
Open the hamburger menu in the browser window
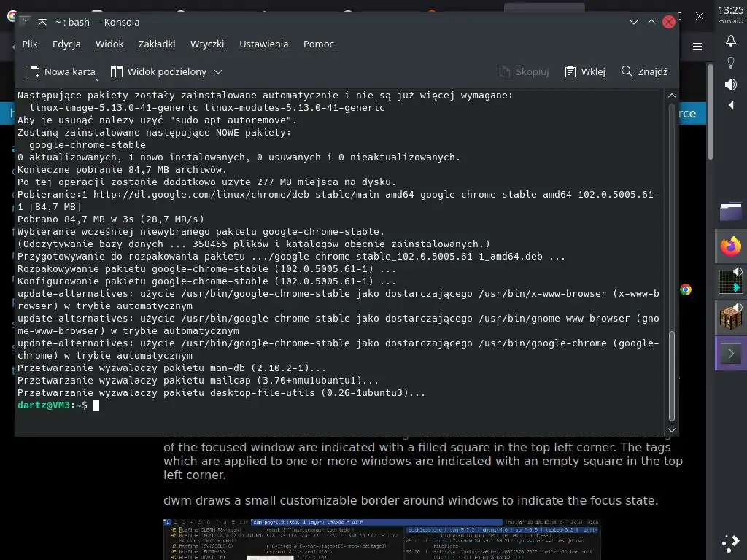coord(697,46)
